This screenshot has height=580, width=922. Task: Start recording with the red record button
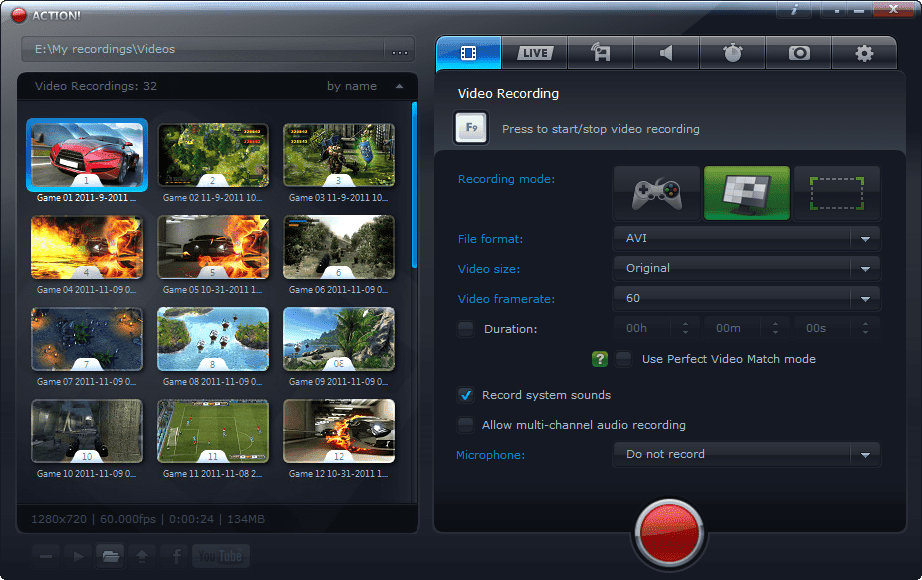(669, 534)
